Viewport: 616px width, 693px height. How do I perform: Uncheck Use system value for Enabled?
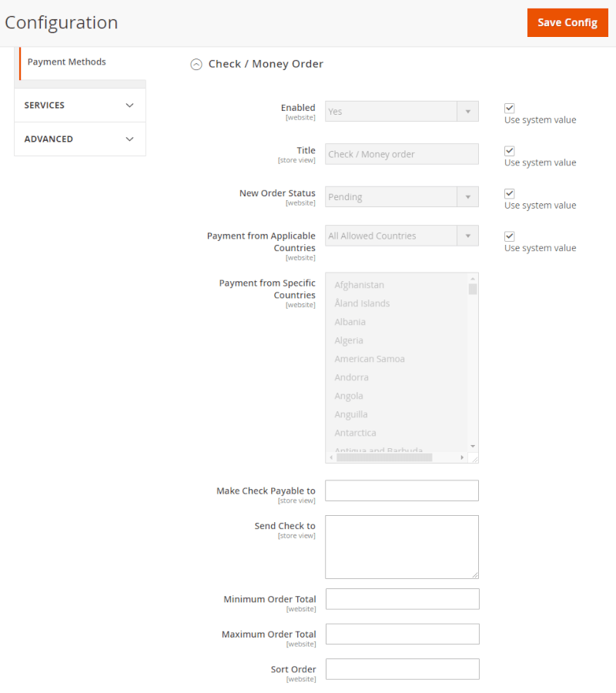[509, 108]
